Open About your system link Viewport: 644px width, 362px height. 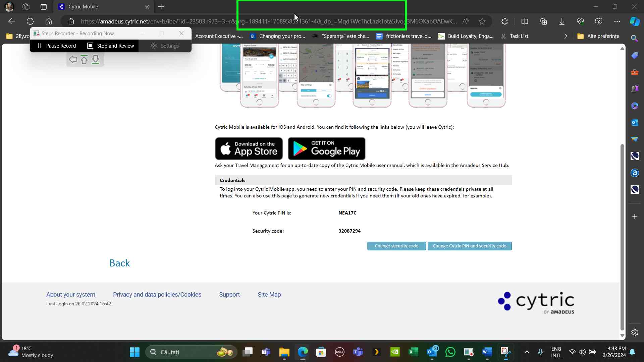click(71, 295)
